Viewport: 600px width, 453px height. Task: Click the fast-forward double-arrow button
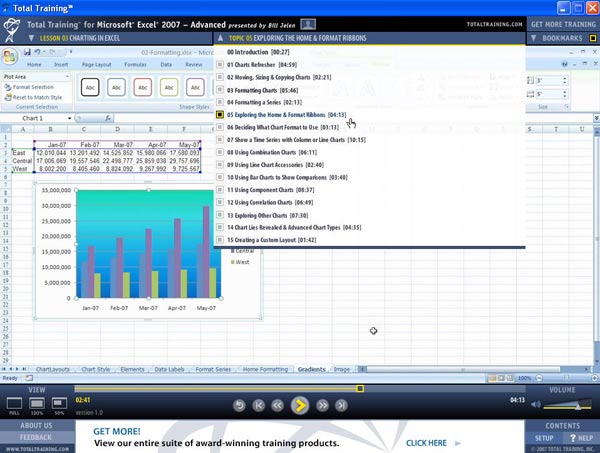click(x=321, y=405)
